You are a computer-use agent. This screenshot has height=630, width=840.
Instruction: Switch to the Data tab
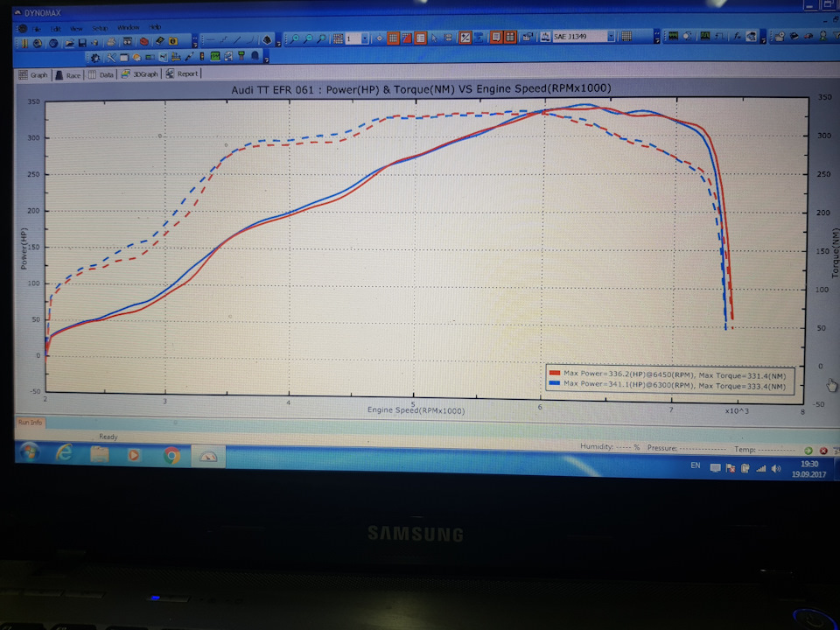pos(101,74)
